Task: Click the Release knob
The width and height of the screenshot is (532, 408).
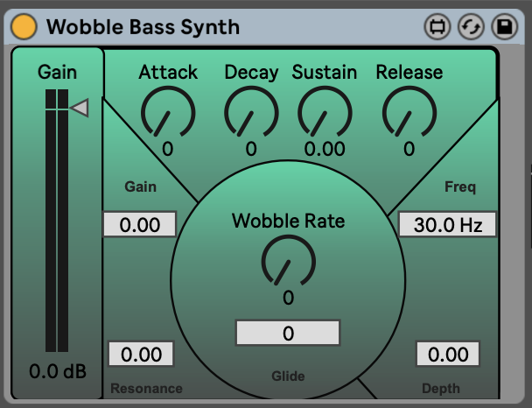Action: click(409, 114)
